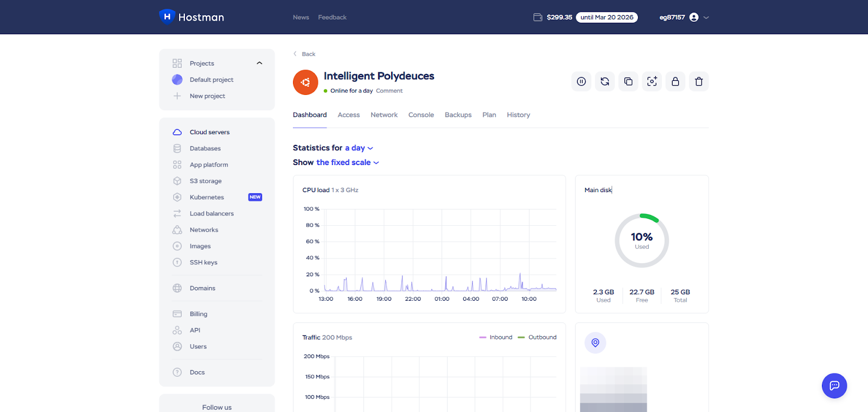Toggle the Outbound traffic legend
Screen dimensions: 868x412
click(537, 338)
